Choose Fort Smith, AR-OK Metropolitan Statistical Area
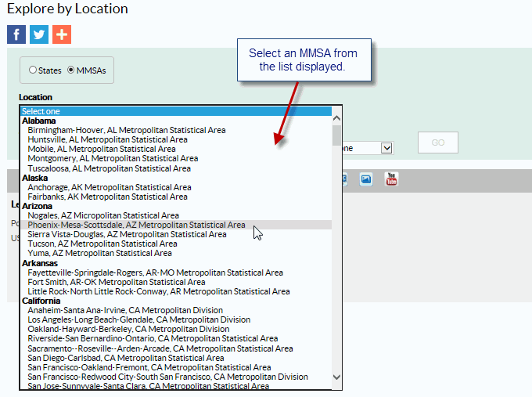Image resolution: width=532 pixels, height=397 pixels. pyautogui.click(x=117, y=282)
